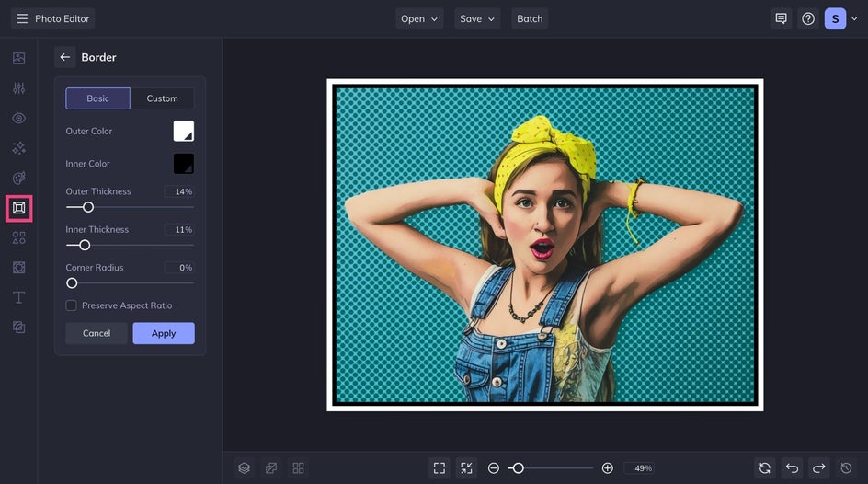Screen dimensions: 868x484
Task: Switch to the Custom tab
Action: tap(162, 98)
